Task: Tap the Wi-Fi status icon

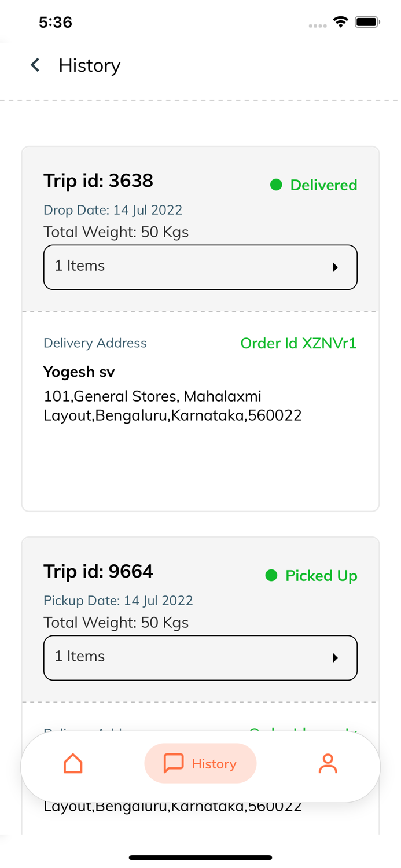Action: (341, 22)
